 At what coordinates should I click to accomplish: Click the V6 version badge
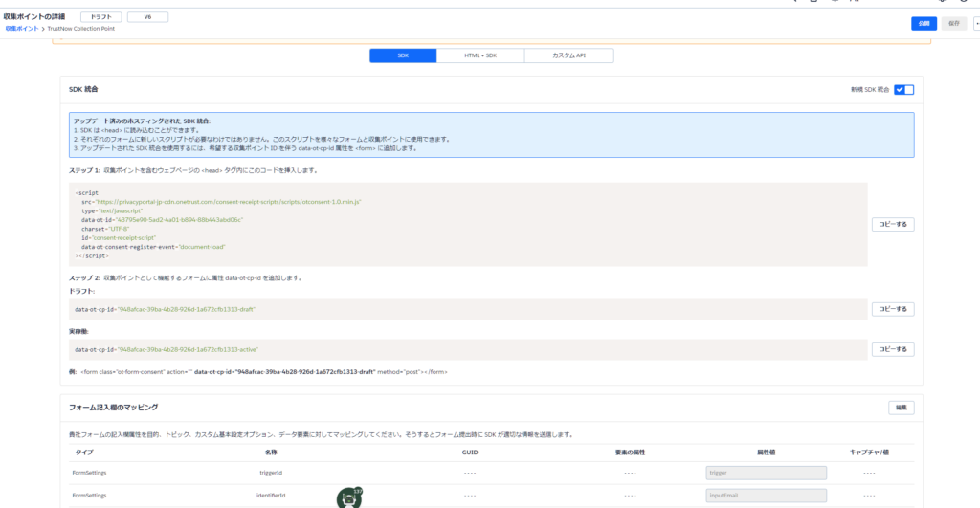point(147,17)
